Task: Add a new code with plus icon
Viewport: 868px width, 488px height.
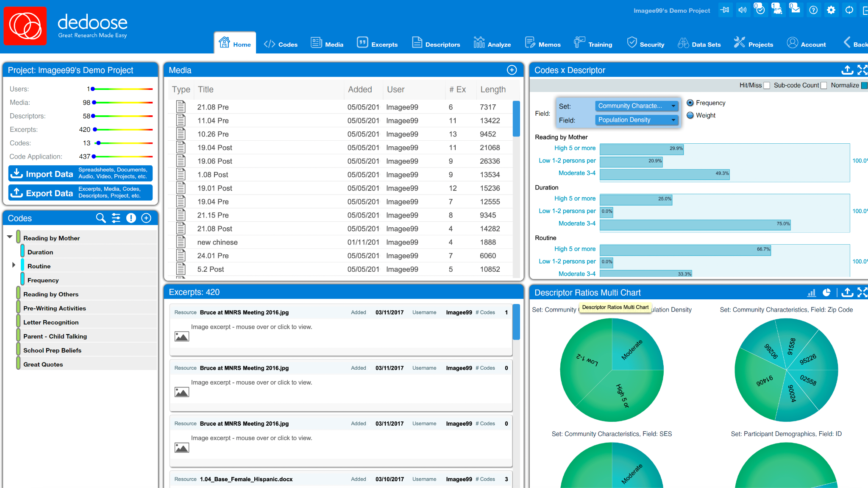Action: point(146,218)
